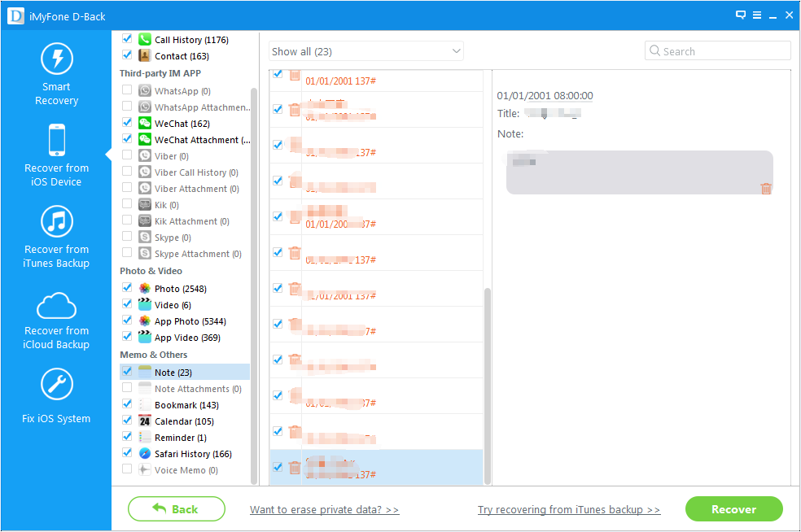Select Recover from iOS Device icon
Screen dimensions: 801x532
point(57,140)
